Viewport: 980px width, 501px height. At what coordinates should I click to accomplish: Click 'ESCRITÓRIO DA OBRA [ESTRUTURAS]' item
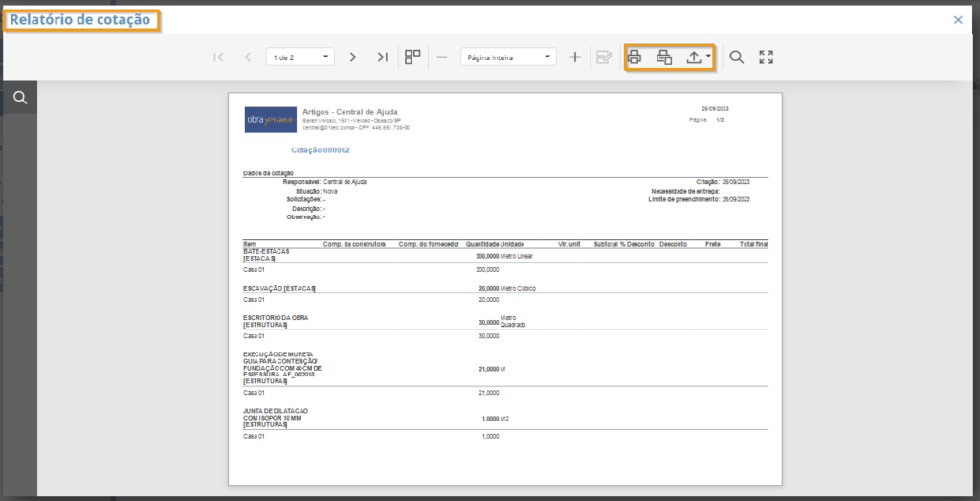[276, 322]
